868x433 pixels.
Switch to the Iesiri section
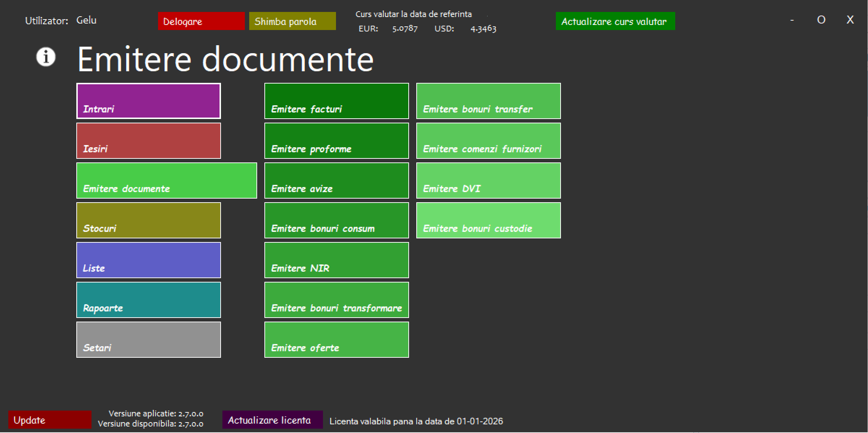(x=148, y=141)
